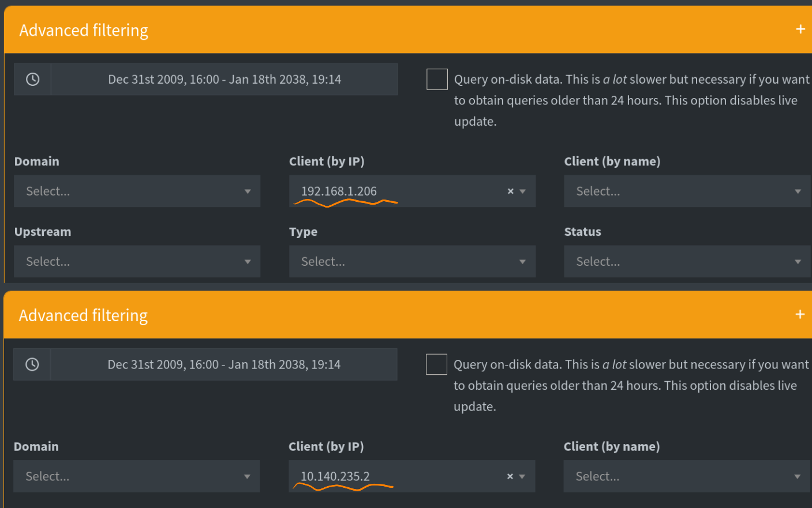The height and width of the screenshot is (508, 812).
Task: Open the Domain select dropdown
Action: (137, 191)
